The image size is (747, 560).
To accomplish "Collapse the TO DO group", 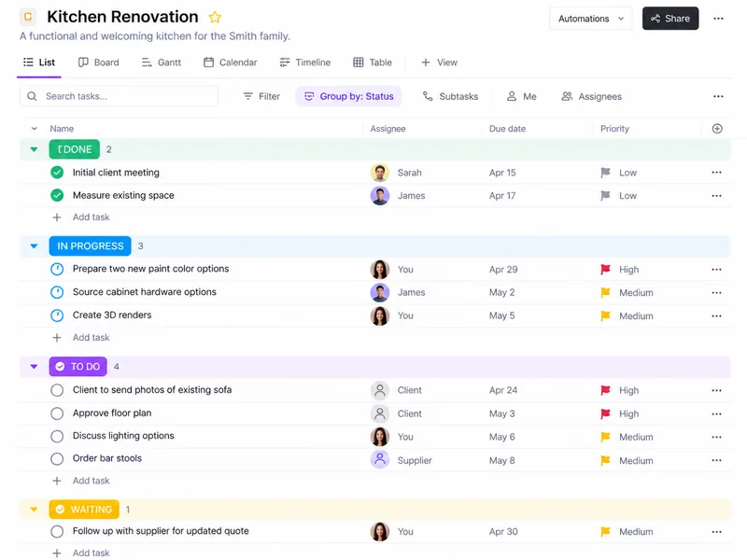I will [34, 367].
